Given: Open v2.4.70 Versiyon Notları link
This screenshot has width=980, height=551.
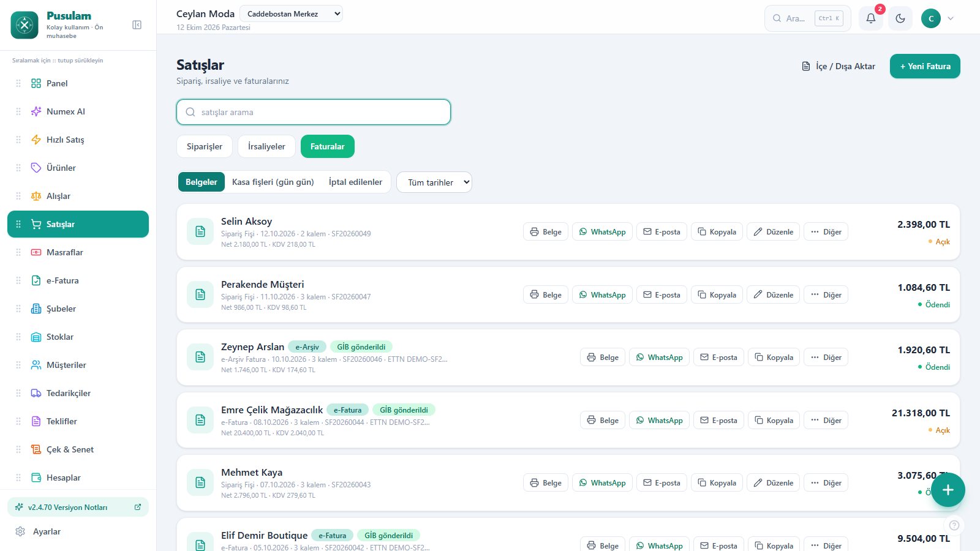Looking at the screenshot, I should 78,507.
